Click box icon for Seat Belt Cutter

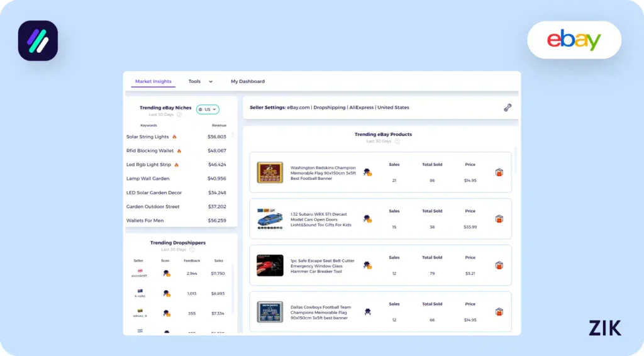499,265
